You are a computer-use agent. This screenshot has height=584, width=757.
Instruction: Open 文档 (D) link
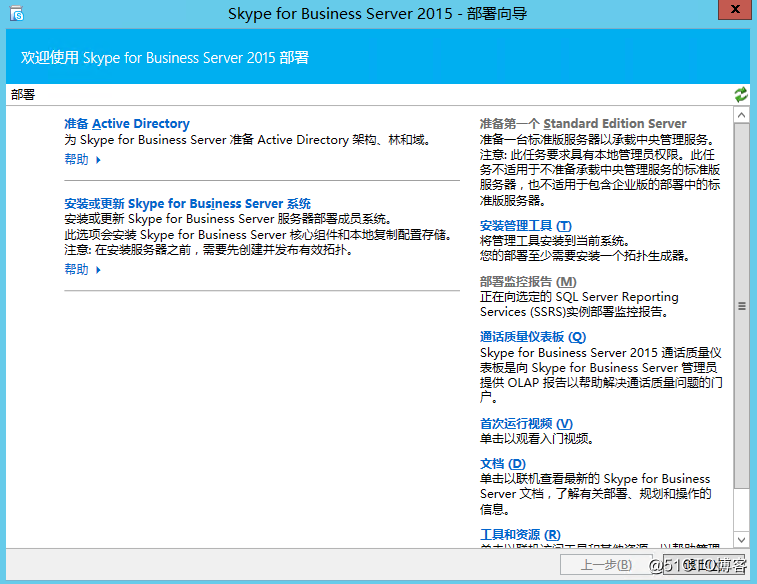tap(503, 463)
